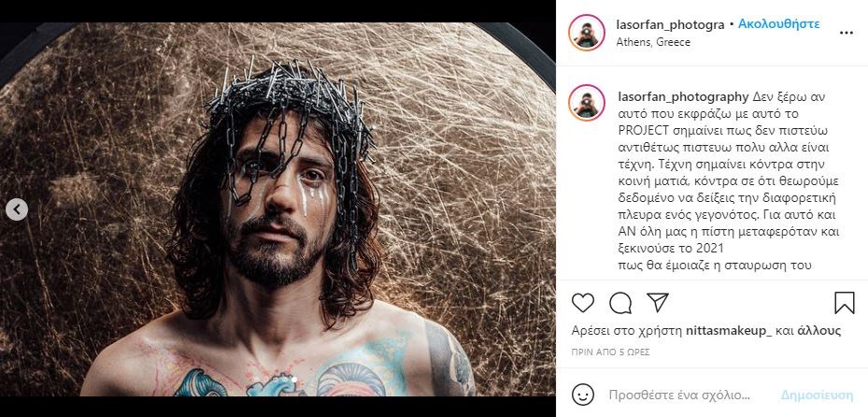
Task: Open the header username lasorfan_photogra
Action: point(670,24)
